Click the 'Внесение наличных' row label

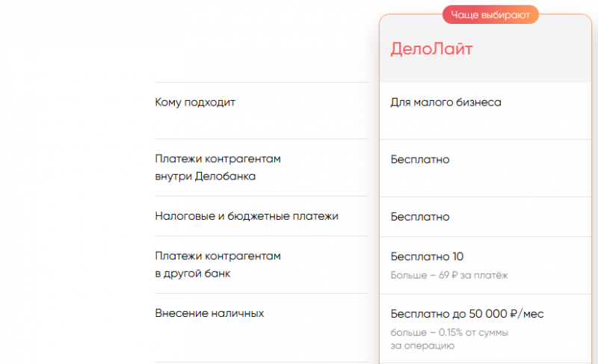209,313
